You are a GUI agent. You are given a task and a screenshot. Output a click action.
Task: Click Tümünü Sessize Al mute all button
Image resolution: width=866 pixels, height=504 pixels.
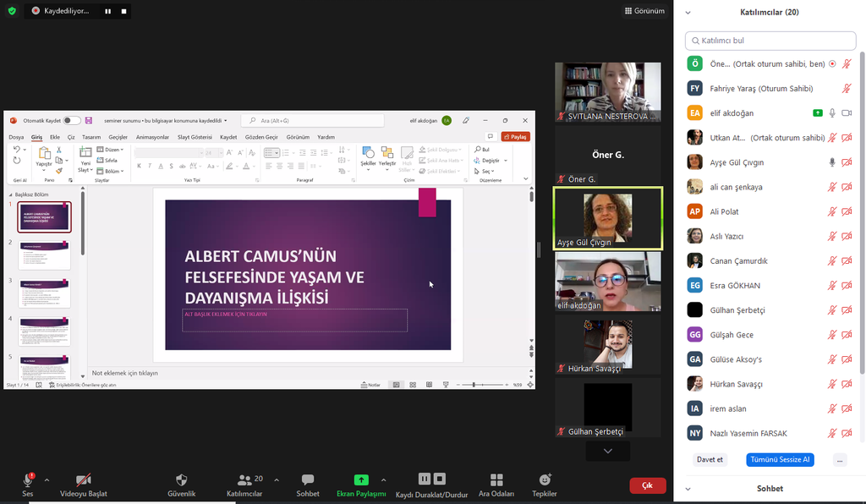(x=780, y=459)
